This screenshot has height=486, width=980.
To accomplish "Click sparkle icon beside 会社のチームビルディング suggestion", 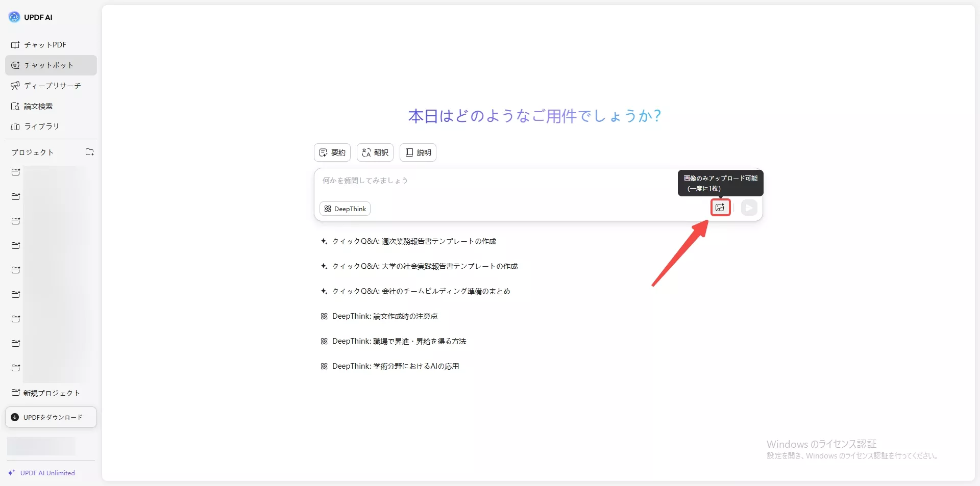I will click(x=324, y=291).
